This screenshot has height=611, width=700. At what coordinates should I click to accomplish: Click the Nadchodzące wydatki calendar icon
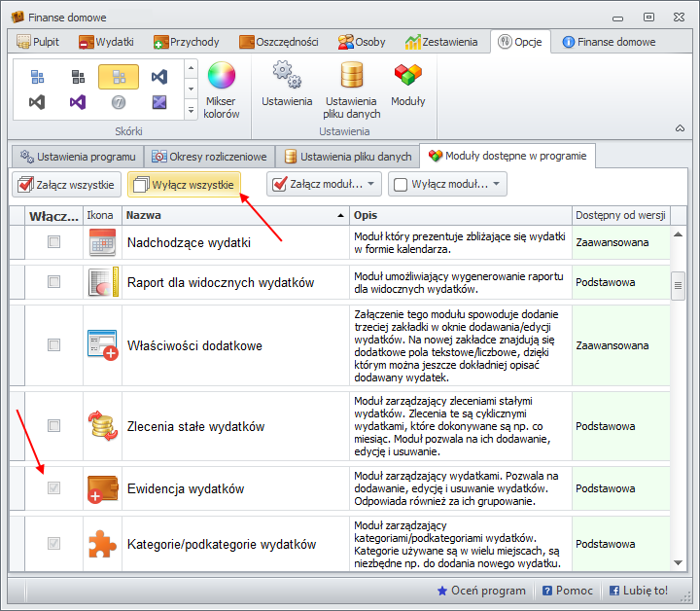(x=102, y=242)
